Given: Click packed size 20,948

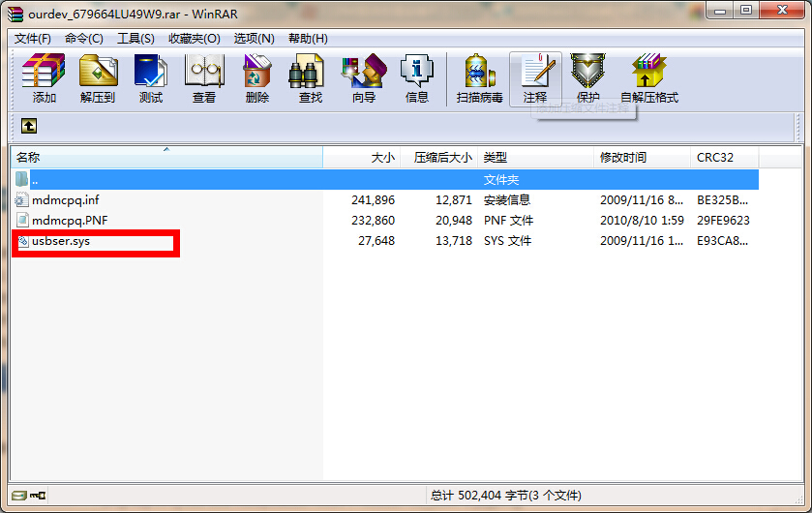Looking at the screenshot, I should (454, 221).
